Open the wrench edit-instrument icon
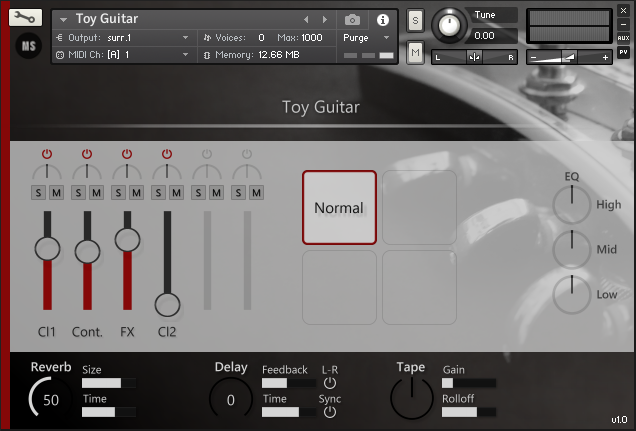Viewport: 636px width, 431px height. coord(29,18)
